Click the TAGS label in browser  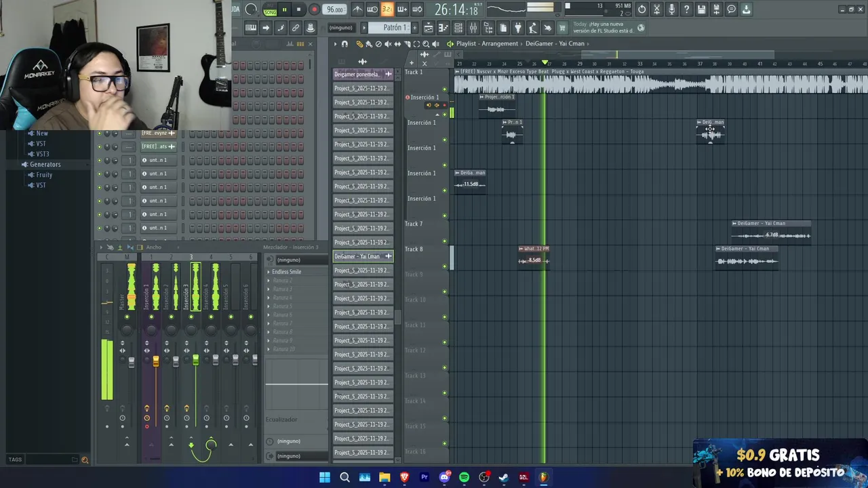(x=15, y=460)
